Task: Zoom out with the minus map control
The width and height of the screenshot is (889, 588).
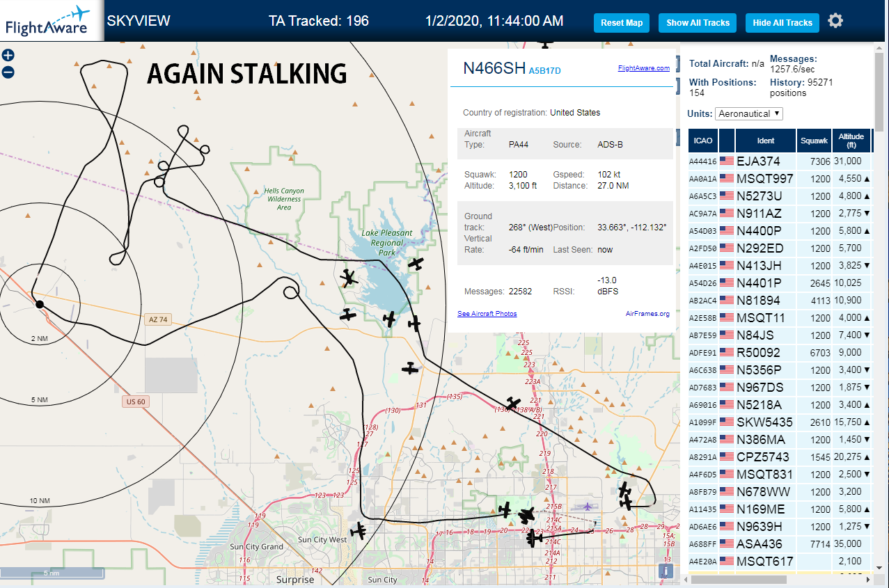Action: 8,72
